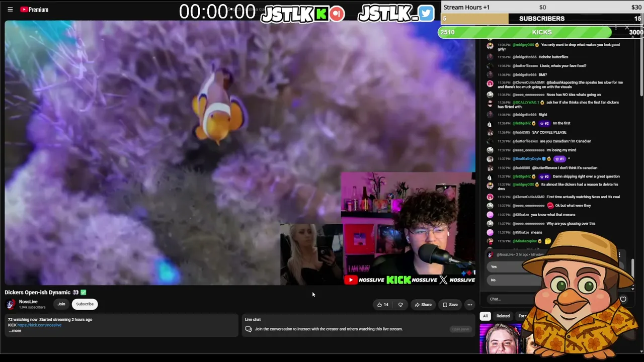The image size is (644, 362).
Task: Click the NossLive channel name
Action: [x=28, y=302]
